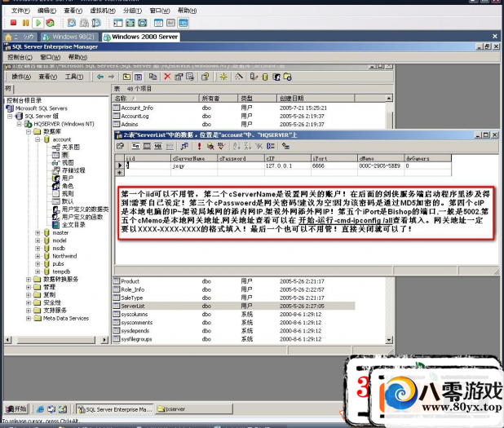Launch the wizard wand icon
This screenshot has height=428, width=504.
pyautogui.click(x=238, y=77)
